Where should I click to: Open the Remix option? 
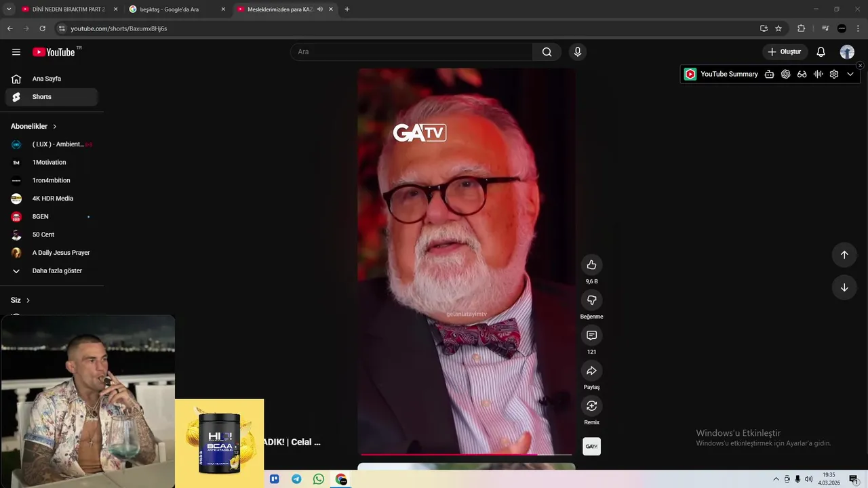tap(591, 406)
